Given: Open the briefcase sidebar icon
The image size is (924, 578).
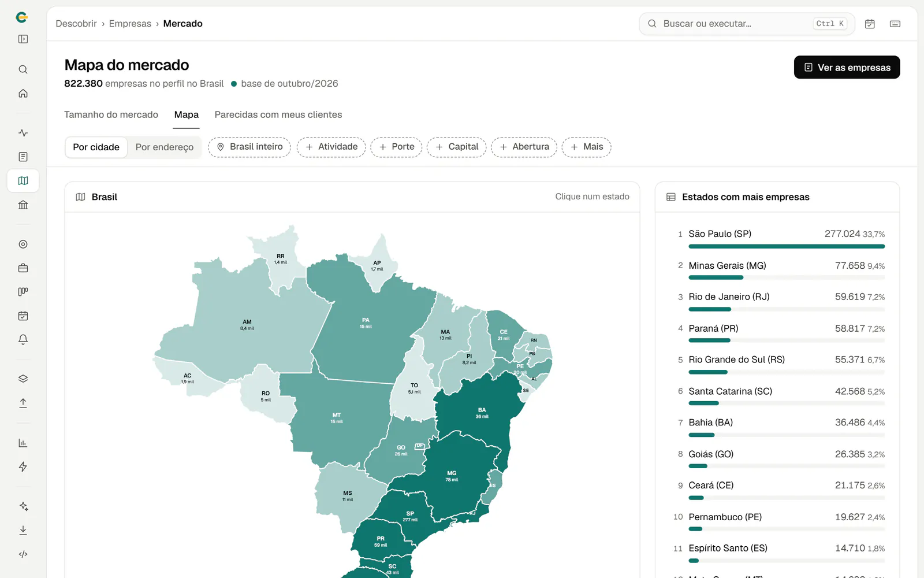Looking at the screenshot, I should pyautogui.click(x=23, y=268).
